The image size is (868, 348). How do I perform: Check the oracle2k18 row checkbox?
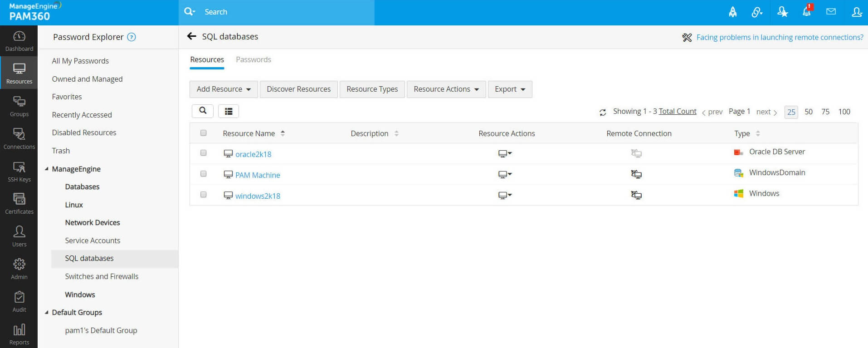coord(203,153)
